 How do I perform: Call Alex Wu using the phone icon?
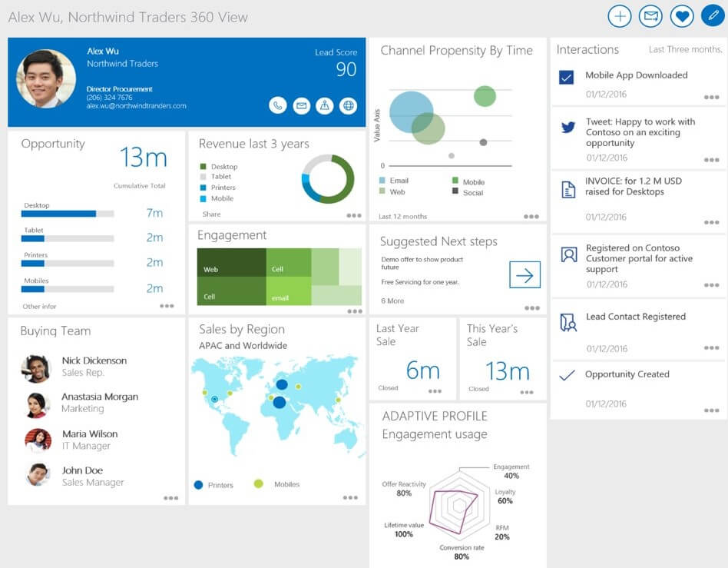tap(278, 105)
